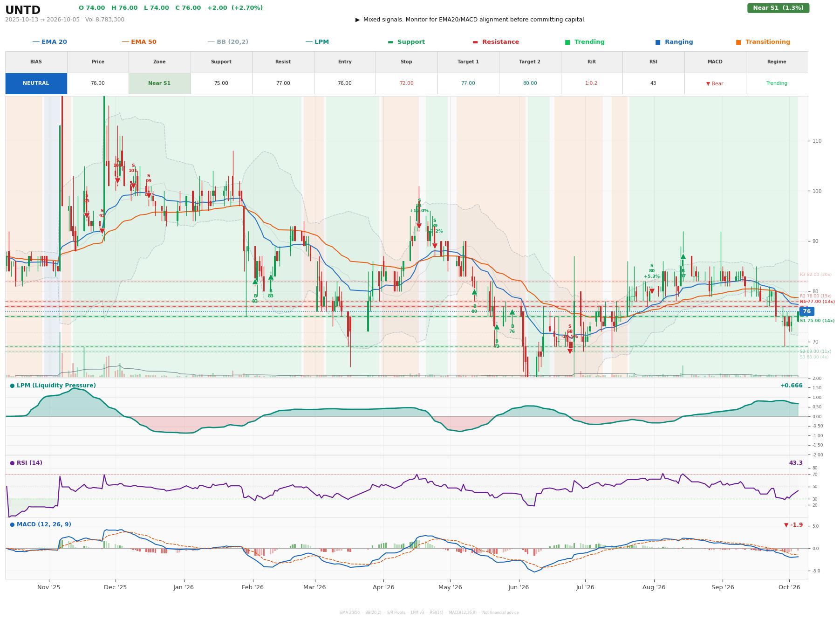Click the Near S1 (1.3%) badge
The image size is (840, 620).
pyautogui.click(x=778, y=8)
